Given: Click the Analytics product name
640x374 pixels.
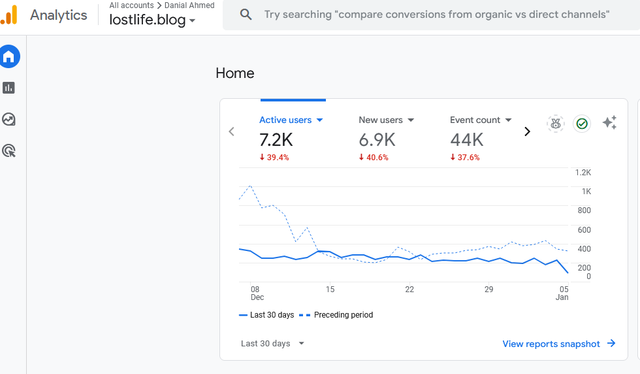Looking at the screenshot, I should tap(58, 15).
